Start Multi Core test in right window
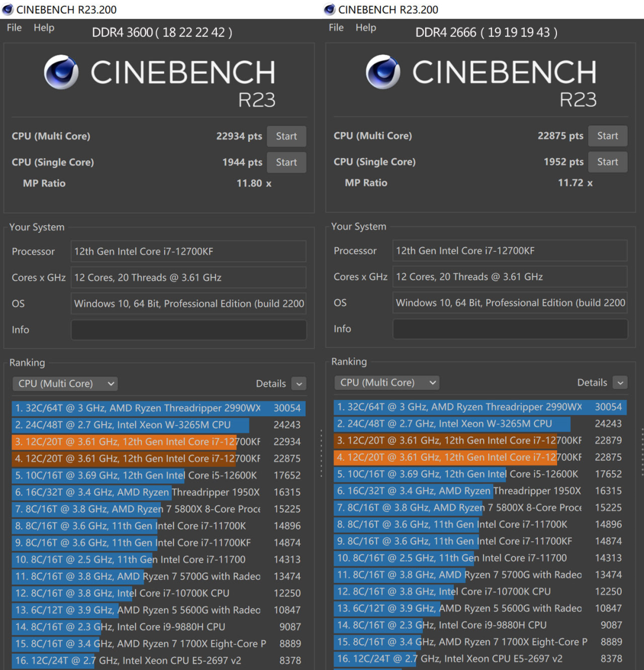Viewport: 644px width, 670px height. (608, 136)
